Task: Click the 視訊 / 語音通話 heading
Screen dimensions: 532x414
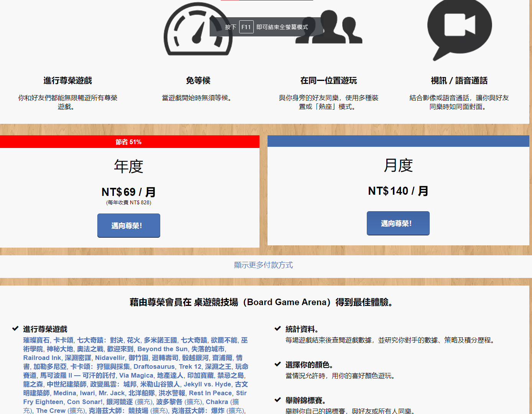Action: 459,80
